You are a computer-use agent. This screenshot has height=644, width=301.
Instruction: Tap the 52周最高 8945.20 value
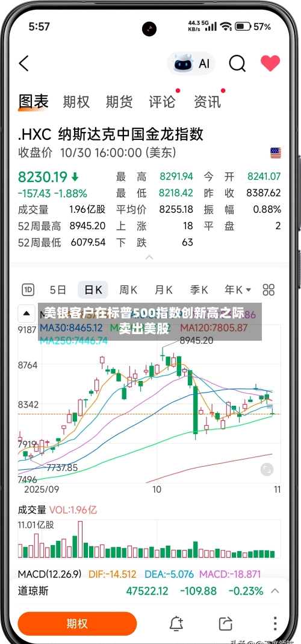point(87,226)
